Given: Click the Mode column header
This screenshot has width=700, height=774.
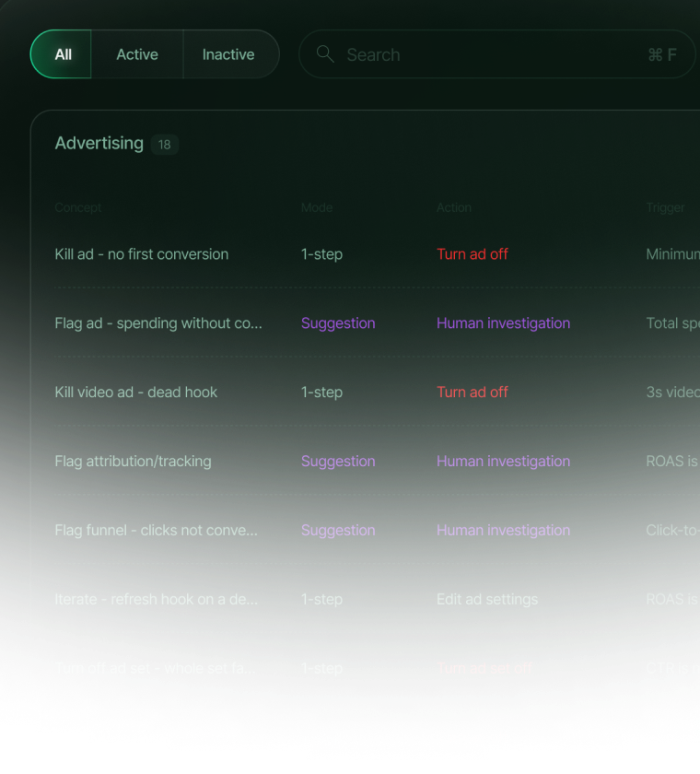Looking at the screenshot, I should [x=317, y=208].
